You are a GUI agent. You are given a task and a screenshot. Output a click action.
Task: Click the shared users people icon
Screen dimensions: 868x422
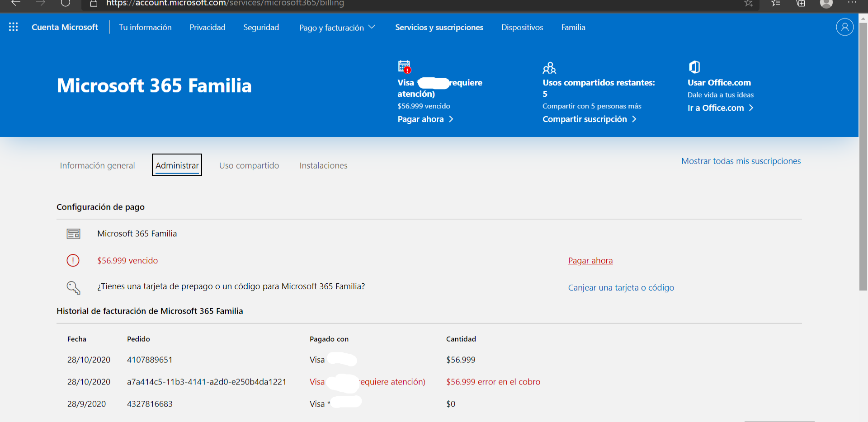pos(549,68)
